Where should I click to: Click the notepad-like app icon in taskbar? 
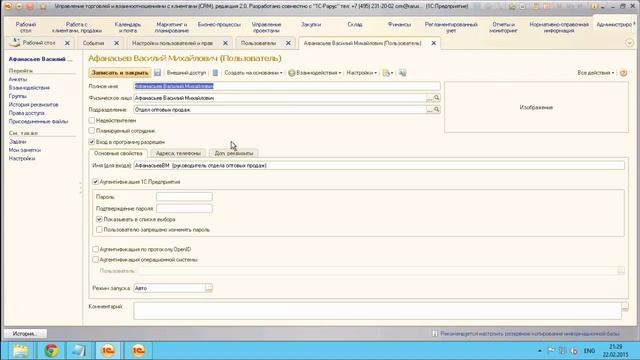[79, 351]
